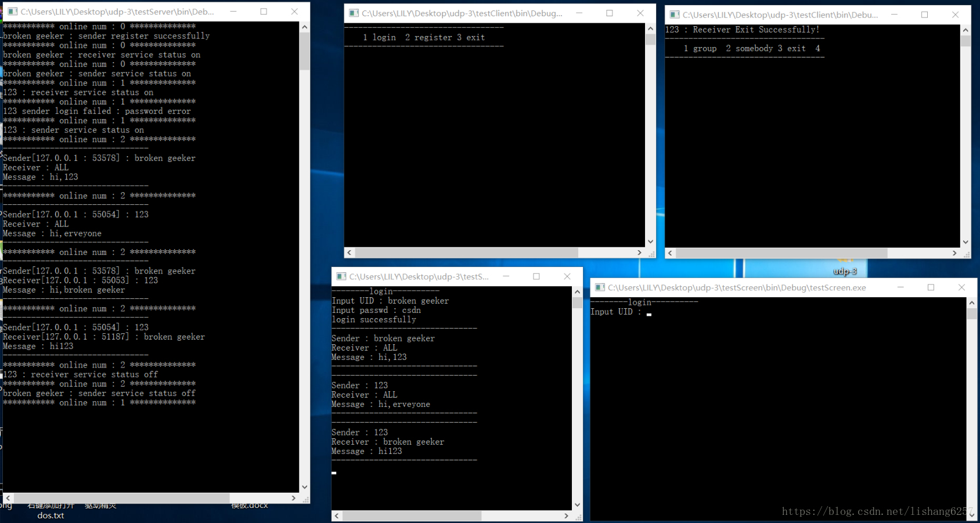Click scroll-down arrow in top-right testClient window

[965, 243]
